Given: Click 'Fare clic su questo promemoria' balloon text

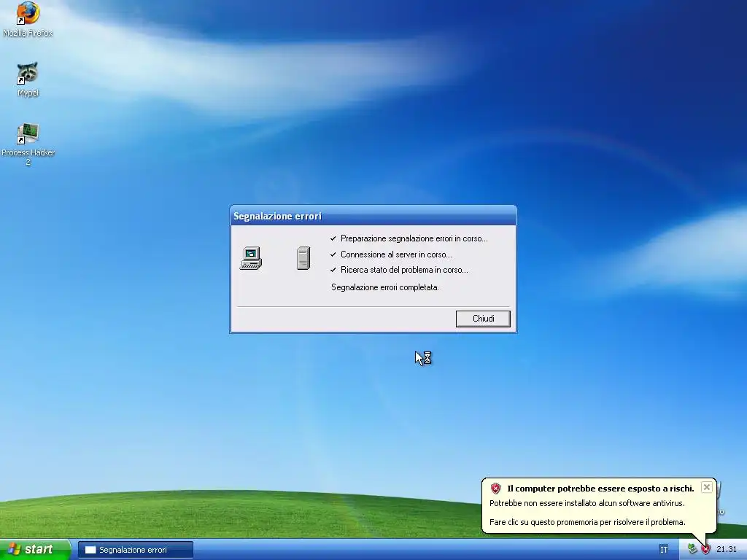Looking at the screenshot, I should [587, 522].
